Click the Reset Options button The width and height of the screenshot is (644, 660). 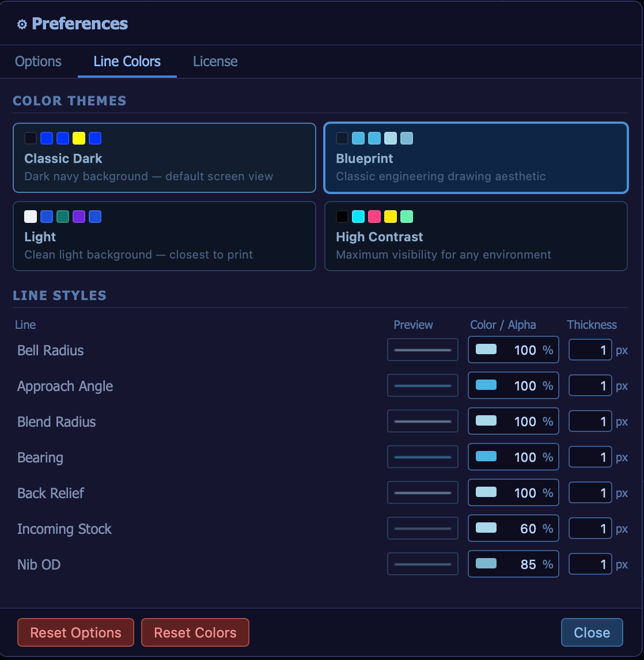pyautogui.click(x=75, y=632)
